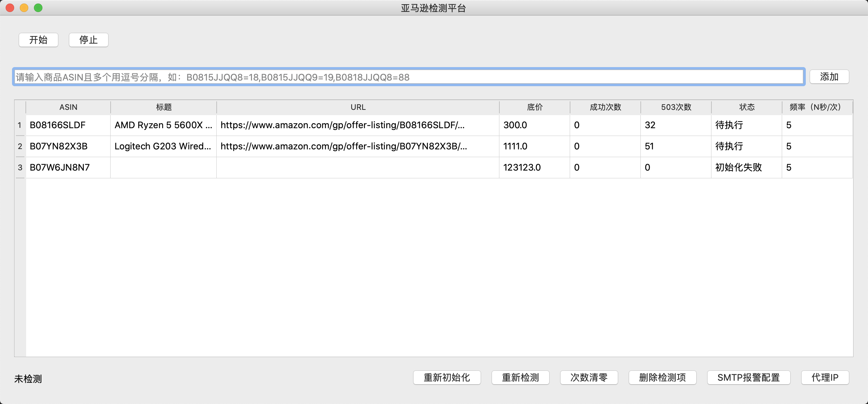Click the 503次数 column header
The image size is (868, 404).
coord(676,107)
